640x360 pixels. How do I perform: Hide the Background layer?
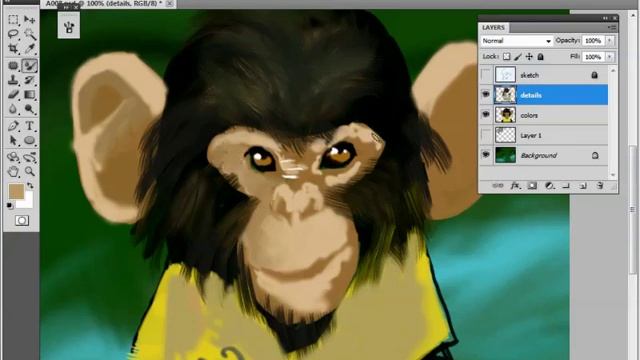[486, 155]
